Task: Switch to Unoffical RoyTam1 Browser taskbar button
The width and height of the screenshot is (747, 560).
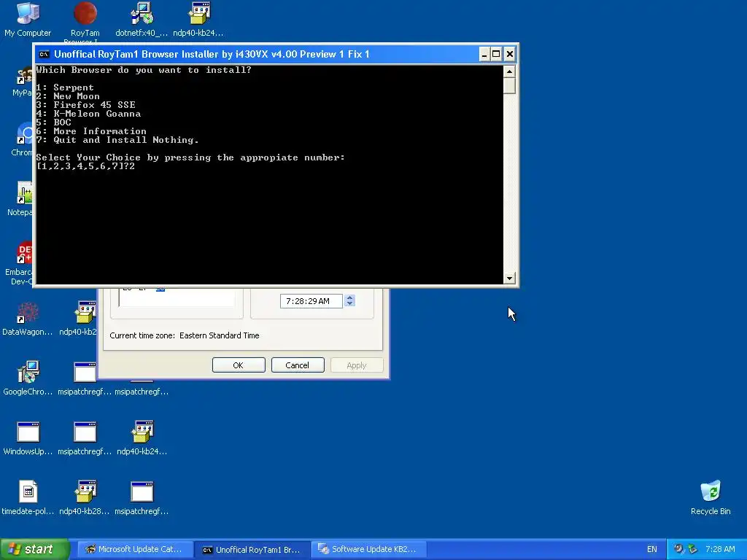Action: coord(252,550)
